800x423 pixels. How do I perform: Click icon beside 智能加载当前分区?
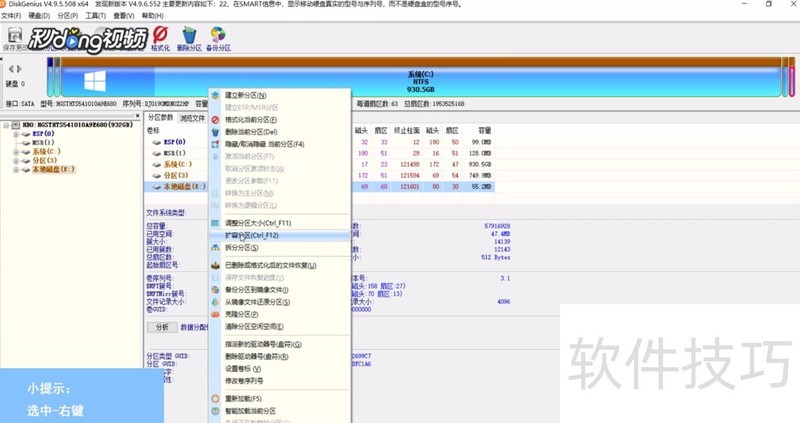(x=215, y=411)
